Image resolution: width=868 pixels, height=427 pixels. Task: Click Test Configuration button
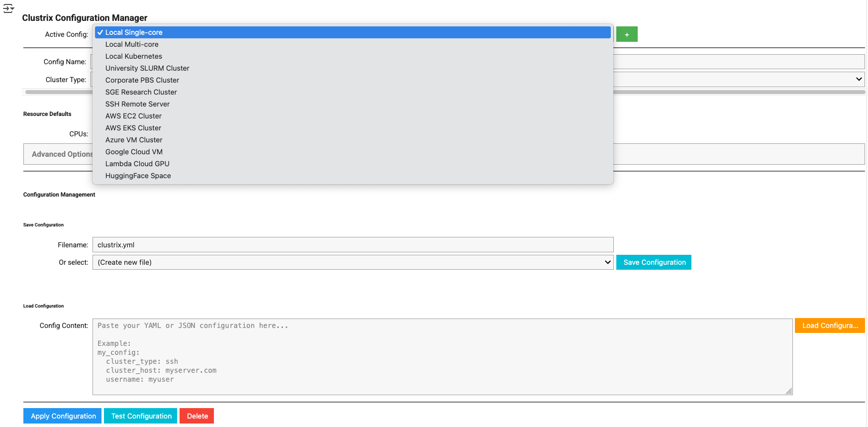click(x=141, y=416)
